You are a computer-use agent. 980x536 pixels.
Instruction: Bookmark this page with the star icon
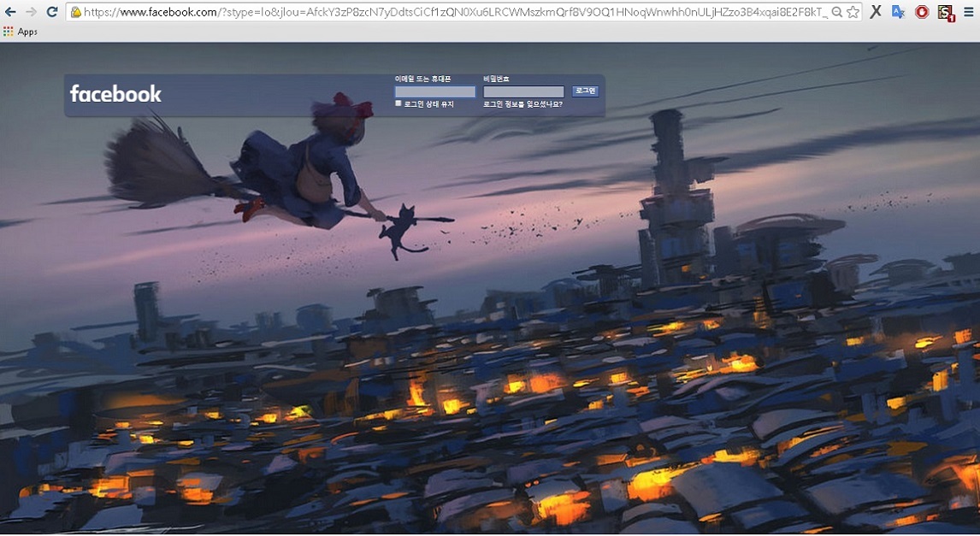pyautogui.click(x=853, y=12)
